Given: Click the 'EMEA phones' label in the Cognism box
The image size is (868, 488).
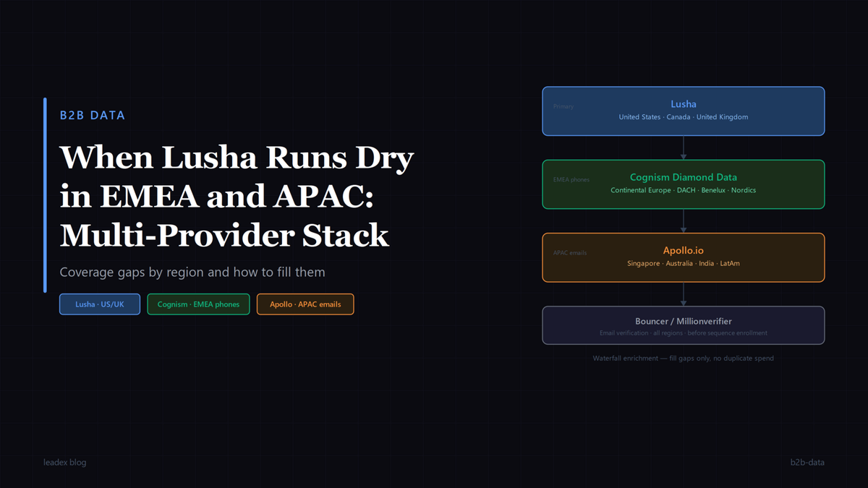Looking at the screenshot, I should pos(571,179).
